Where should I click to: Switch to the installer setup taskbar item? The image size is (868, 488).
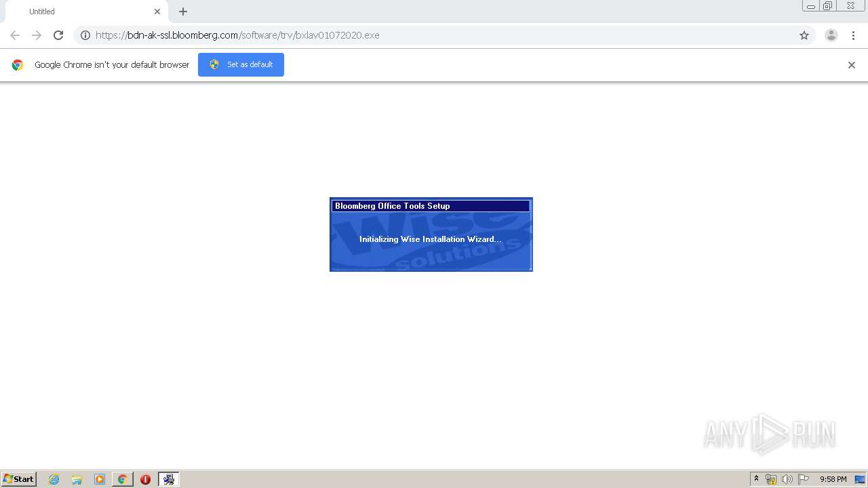point(169,479)
